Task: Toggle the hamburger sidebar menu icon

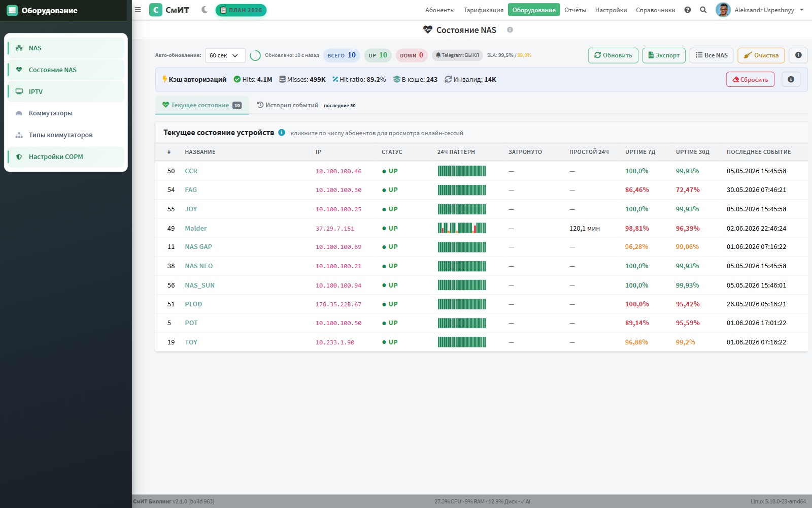Action: (138, 10)
